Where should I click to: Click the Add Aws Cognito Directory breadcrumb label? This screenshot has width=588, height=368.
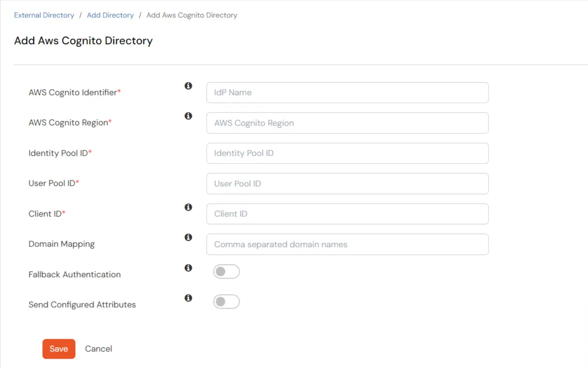[x=192, y=15]
